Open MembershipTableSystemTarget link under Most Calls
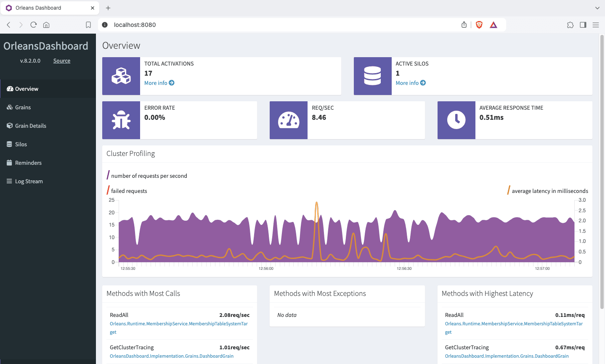Viewport: 605px width, 364px height. pos(179,328)
